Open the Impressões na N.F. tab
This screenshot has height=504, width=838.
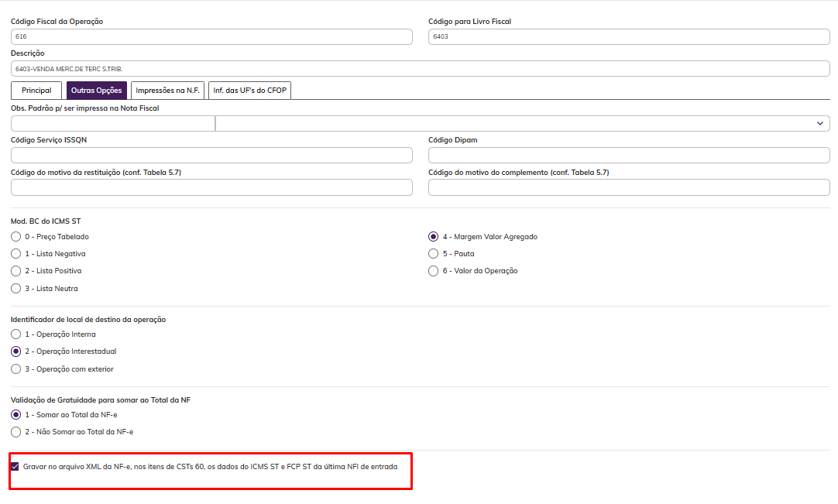(167, 91)
